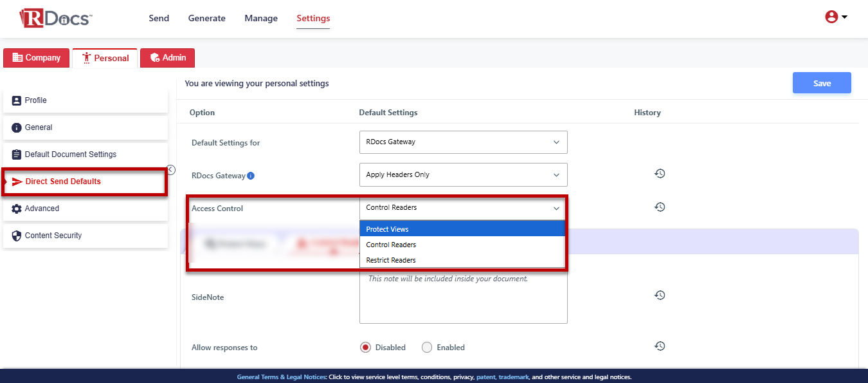Screen dimensions: 868x383
Task: Click the Save button
Action: [822, 83]
